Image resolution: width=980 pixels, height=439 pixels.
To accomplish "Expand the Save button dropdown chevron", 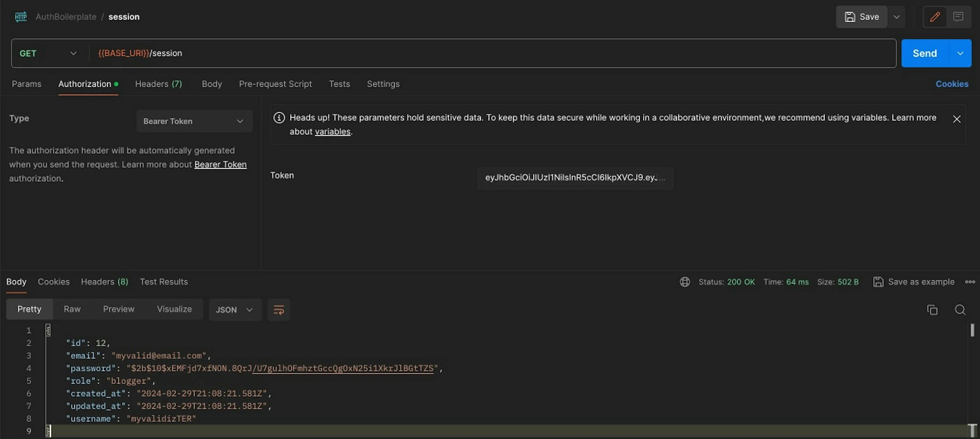I will tap(895, 17).
